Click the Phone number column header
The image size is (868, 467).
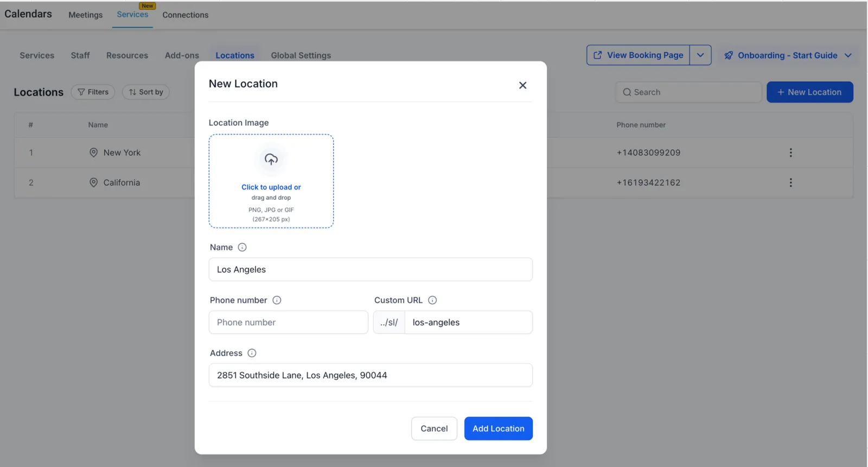pyautogui.click(x=641, y=125)
